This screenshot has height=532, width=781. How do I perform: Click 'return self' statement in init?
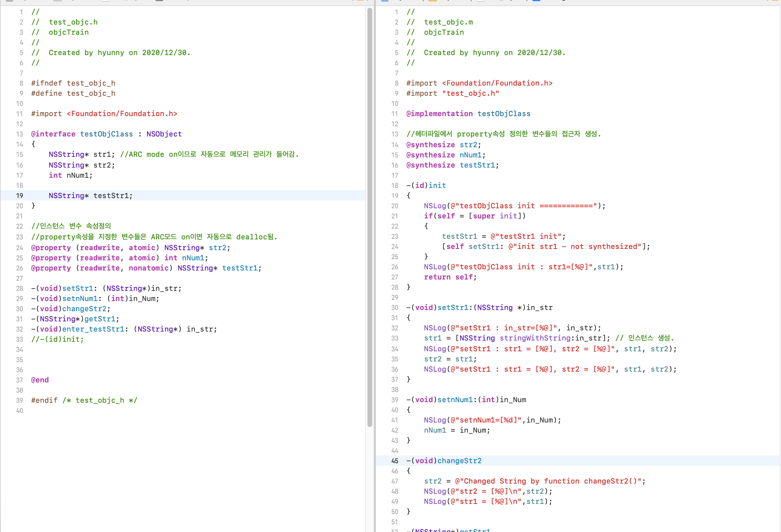pyautogui.click(x=450, y=277)
